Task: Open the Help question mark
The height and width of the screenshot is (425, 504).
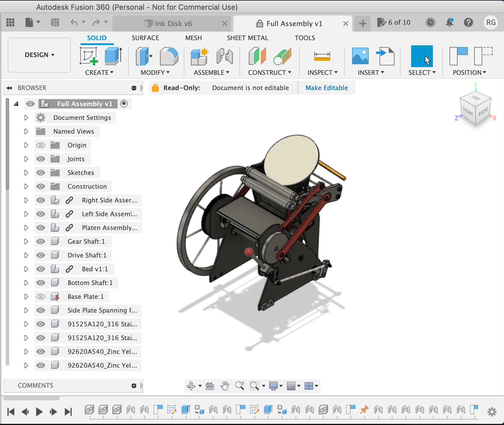Action: pyautogui.click(x=468, y=22)
